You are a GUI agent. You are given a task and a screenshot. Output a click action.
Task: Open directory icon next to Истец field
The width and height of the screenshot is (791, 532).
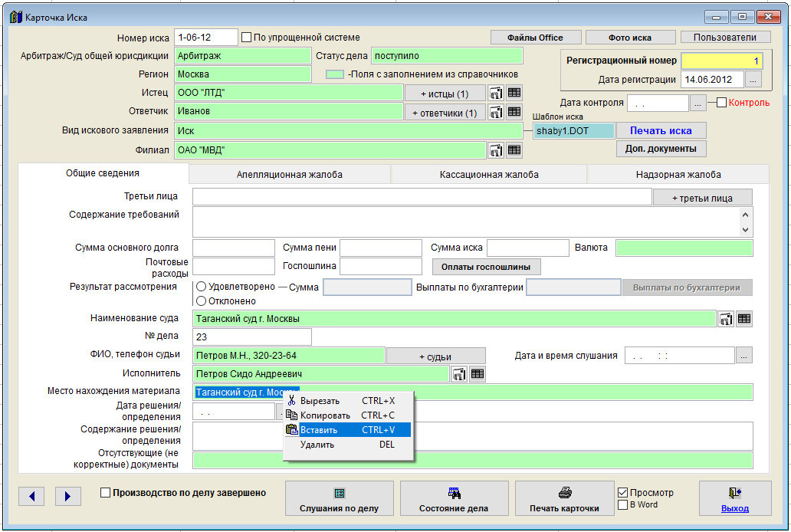pos(496,93)
